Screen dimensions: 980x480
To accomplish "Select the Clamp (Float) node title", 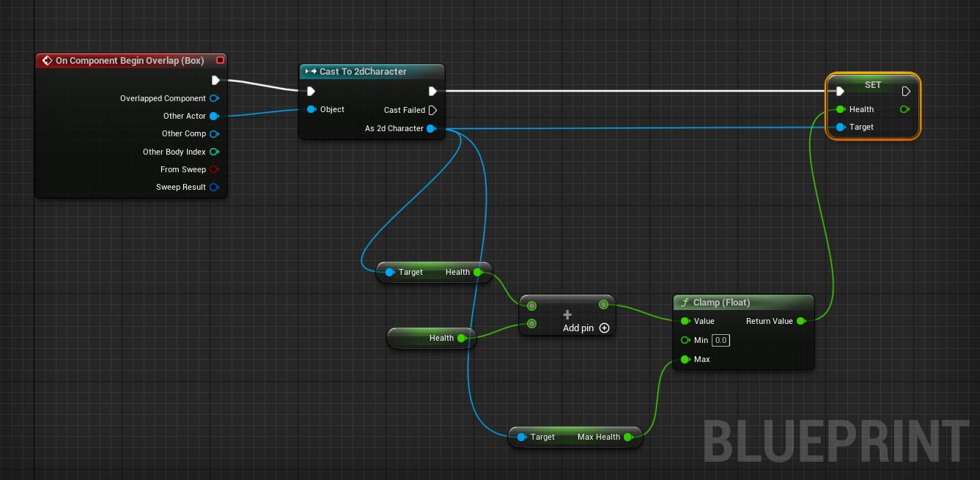I will point(721,302).
